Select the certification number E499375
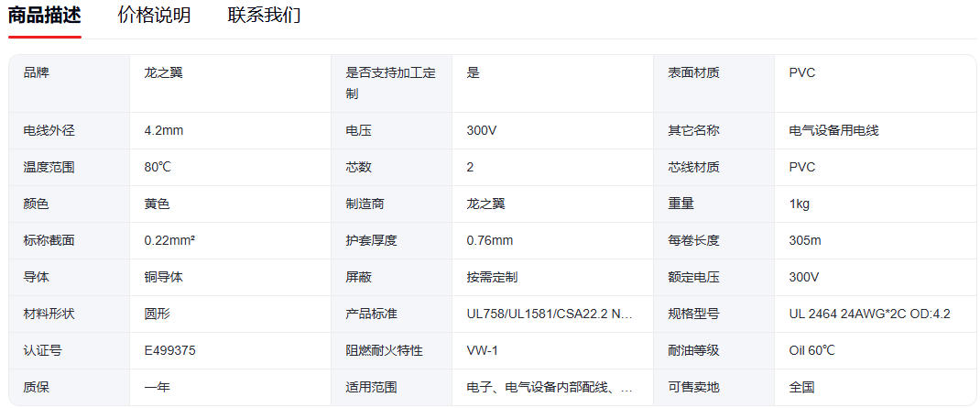 point(169,350)
